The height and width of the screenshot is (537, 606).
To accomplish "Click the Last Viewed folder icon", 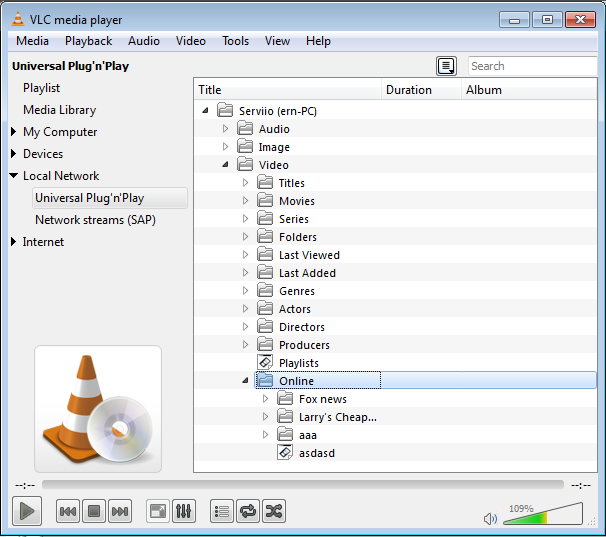I will 265,254.
